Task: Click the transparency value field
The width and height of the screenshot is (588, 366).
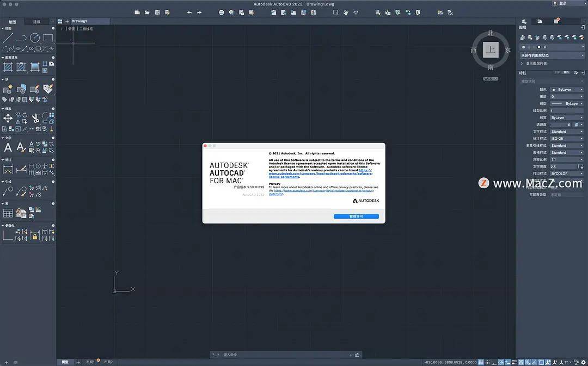Action: [x=561, y=125]
